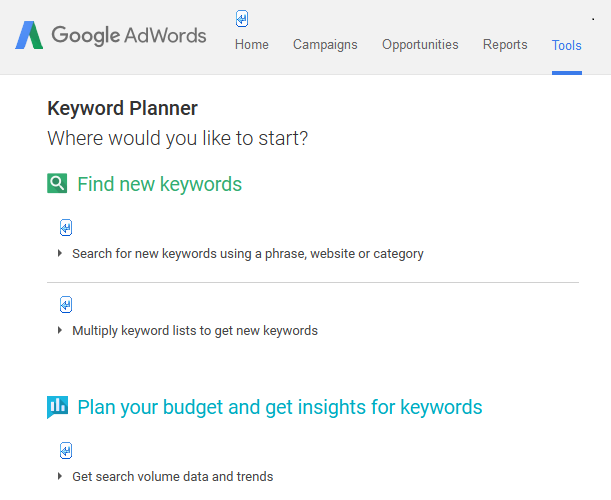Image resolution: width=611 pixels, height=500 pixels.
Task: Click "Plan your budget and get insights" heading
Action: coord(280,407)
